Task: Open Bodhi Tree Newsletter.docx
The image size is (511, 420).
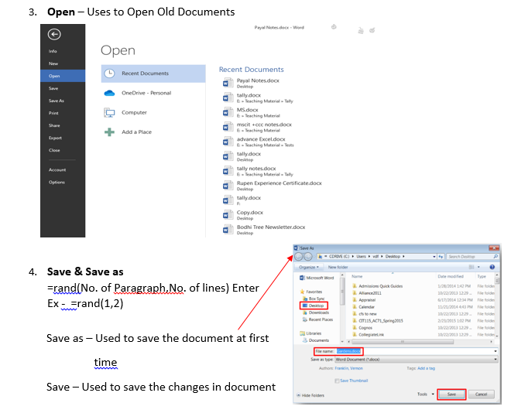Action: click(264, 230)
